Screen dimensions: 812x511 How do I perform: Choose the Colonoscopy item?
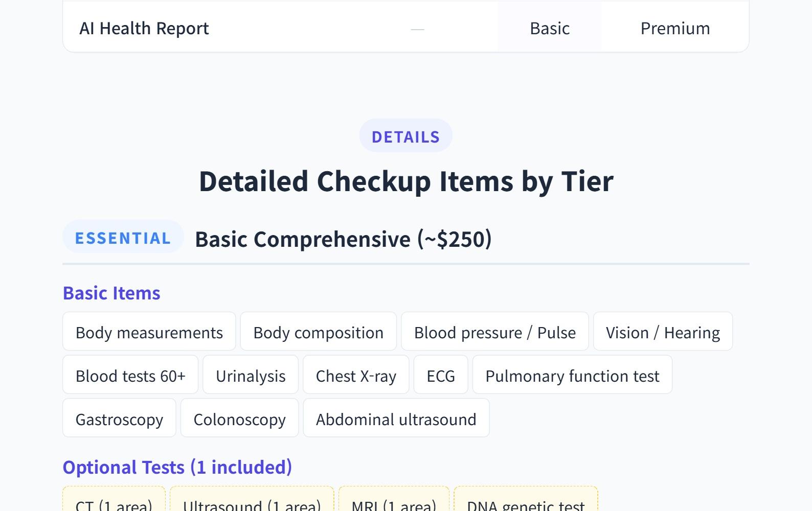pyautogui.click(x=239, y=419)
